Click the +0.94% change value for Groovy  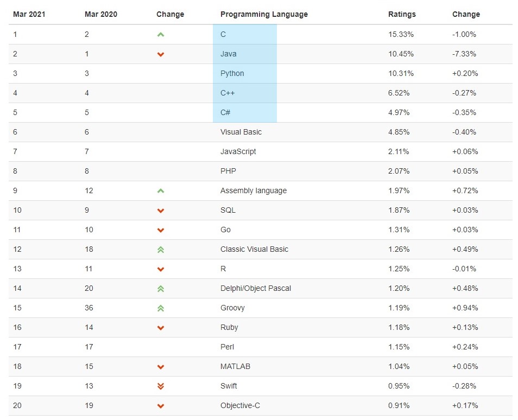(x=465, y=308)
